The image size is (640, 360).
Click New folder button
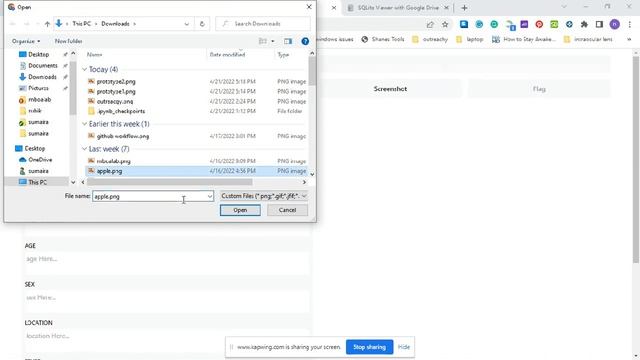(69, 41)
